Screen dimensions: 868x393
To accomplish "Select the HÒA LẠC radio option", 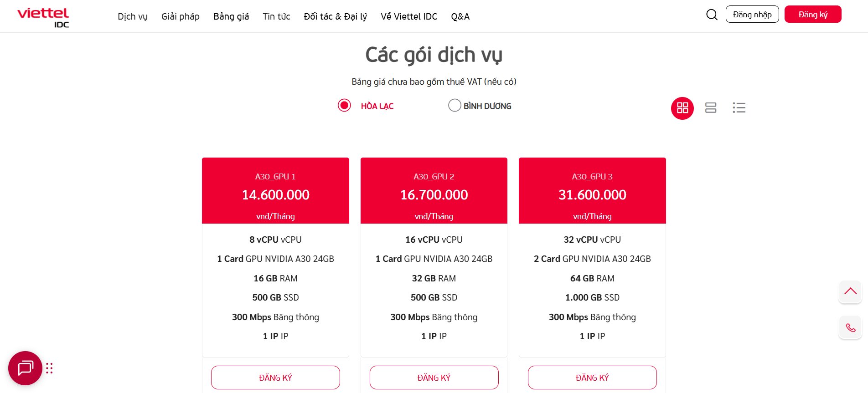I will [344, 106].
